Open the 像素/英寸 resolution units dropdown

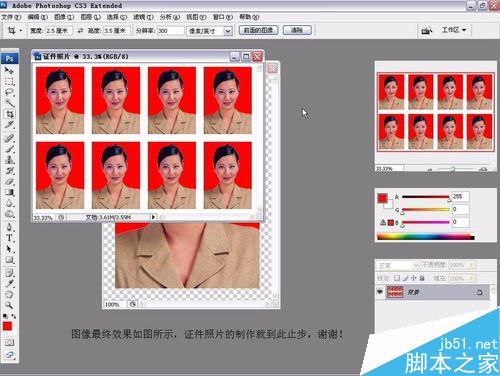228,31
